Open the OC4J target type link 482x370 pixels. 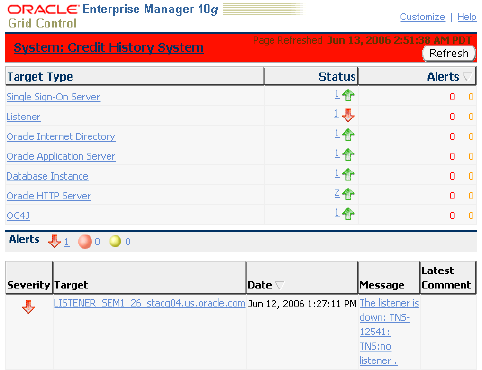point(18,215)
